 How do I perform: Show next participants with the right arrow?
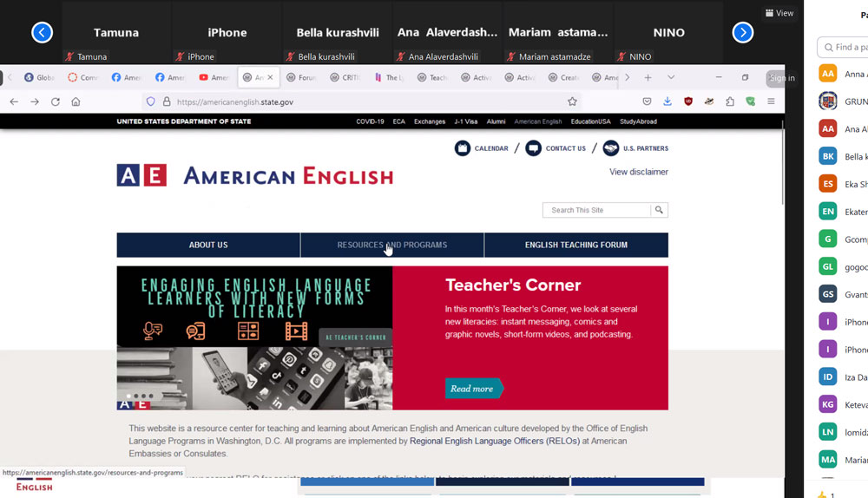point(742,33)
